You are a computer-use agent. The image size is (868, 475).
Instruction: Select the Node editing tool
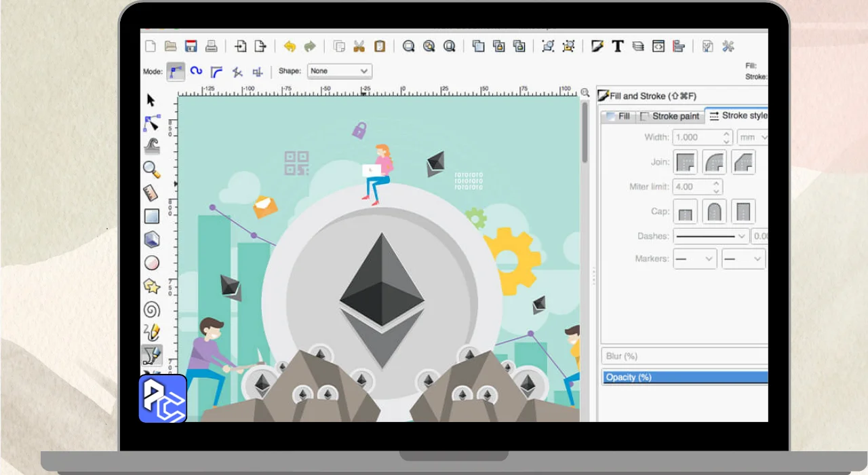[151, 123]
